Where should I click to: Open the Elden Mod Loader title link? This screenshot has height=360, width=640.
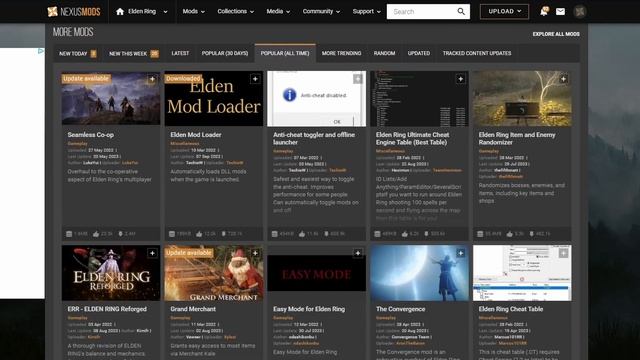point(196,135)
